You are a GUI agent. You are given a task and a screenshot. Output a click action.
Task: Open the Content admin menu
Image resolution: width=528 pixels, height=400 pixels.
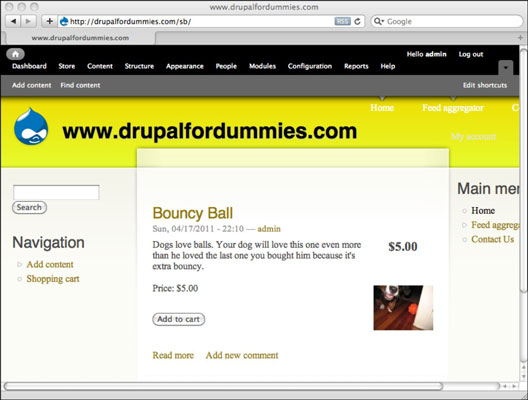[x=100, y=66]
